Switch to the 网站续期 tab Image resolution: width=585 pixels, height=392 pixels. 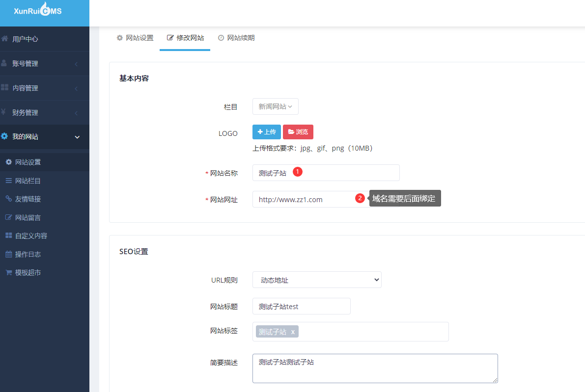[236, 38]
